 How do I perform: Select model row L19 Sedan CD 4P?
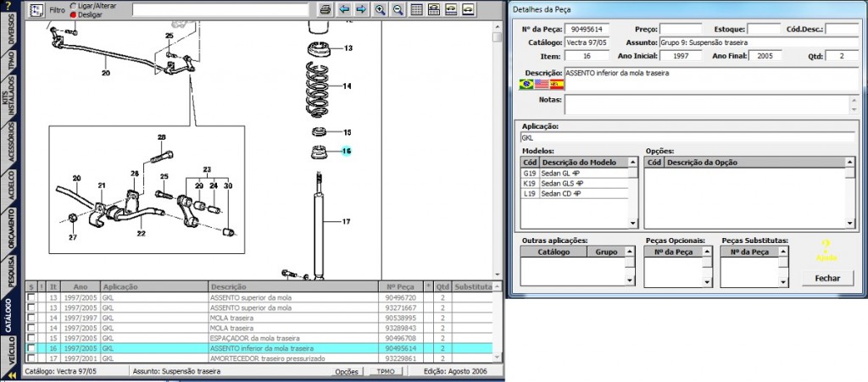click(x=574, y=193)
